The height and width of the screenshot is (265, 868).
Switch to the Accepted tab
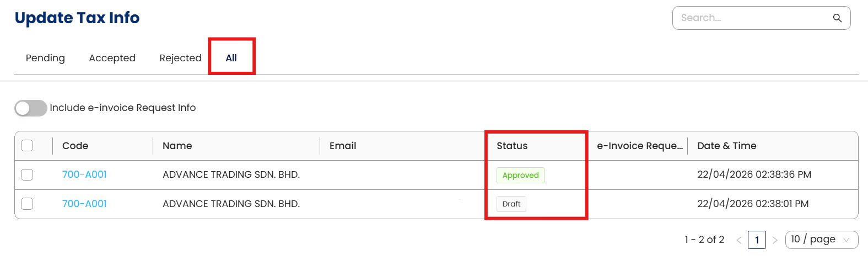[x=112, y=58]
